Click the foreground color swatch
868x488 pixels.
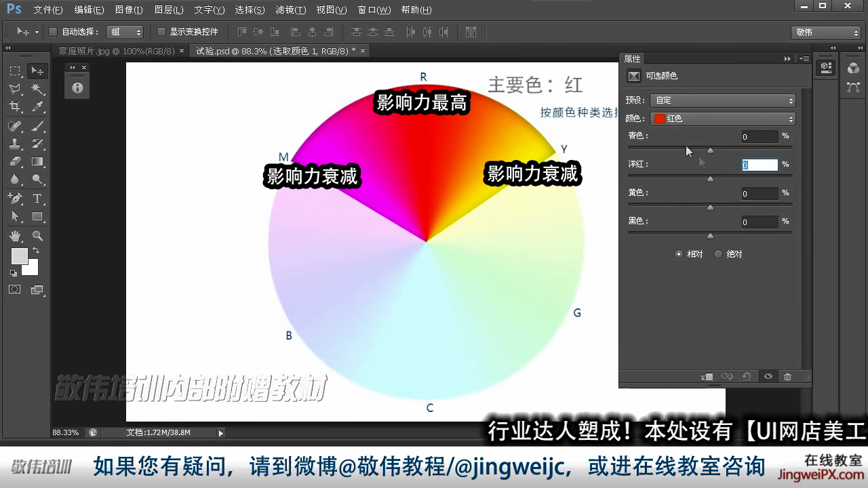point(19,256)
